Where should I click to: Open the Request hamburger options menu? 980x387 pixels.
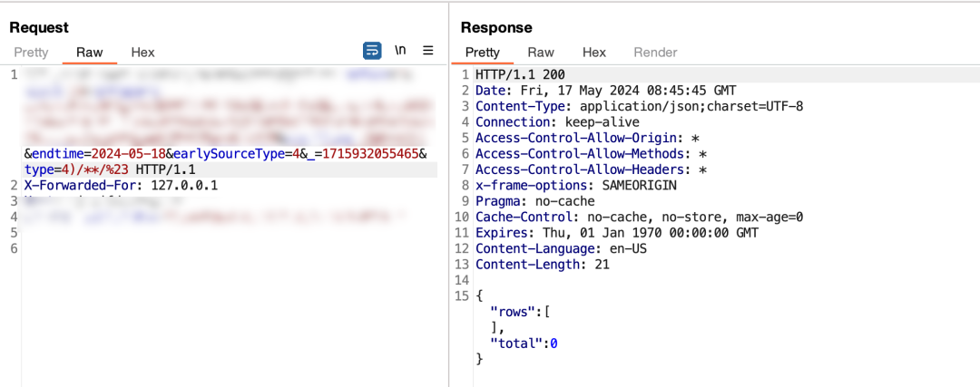coord(428,51)
